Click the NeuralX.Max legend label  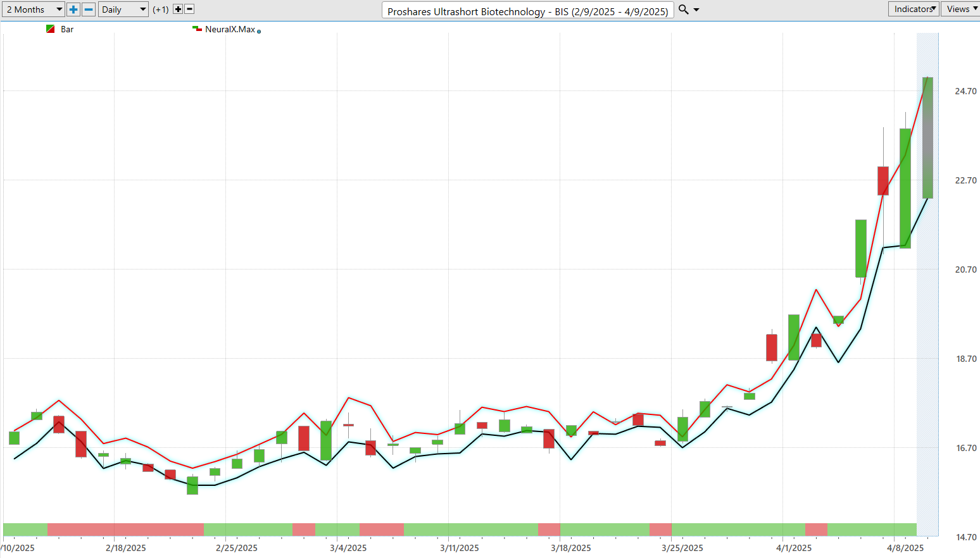(230, 29)
